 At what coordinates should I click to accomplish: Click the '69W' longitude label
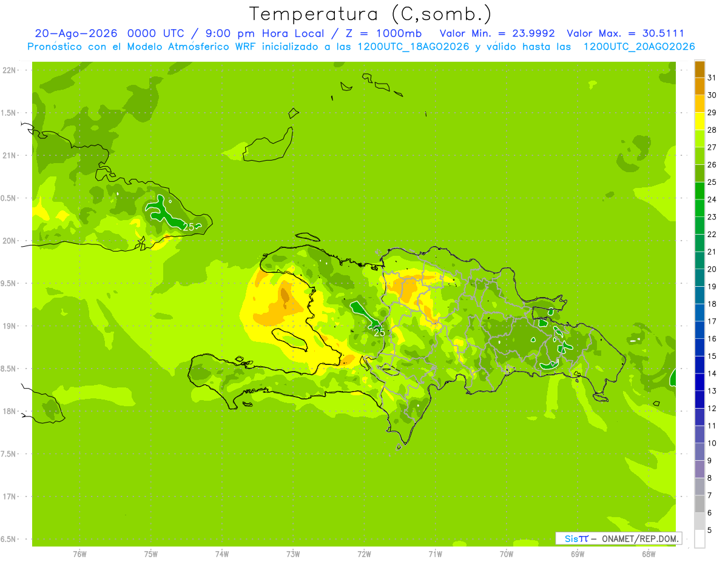click(578, 554)
